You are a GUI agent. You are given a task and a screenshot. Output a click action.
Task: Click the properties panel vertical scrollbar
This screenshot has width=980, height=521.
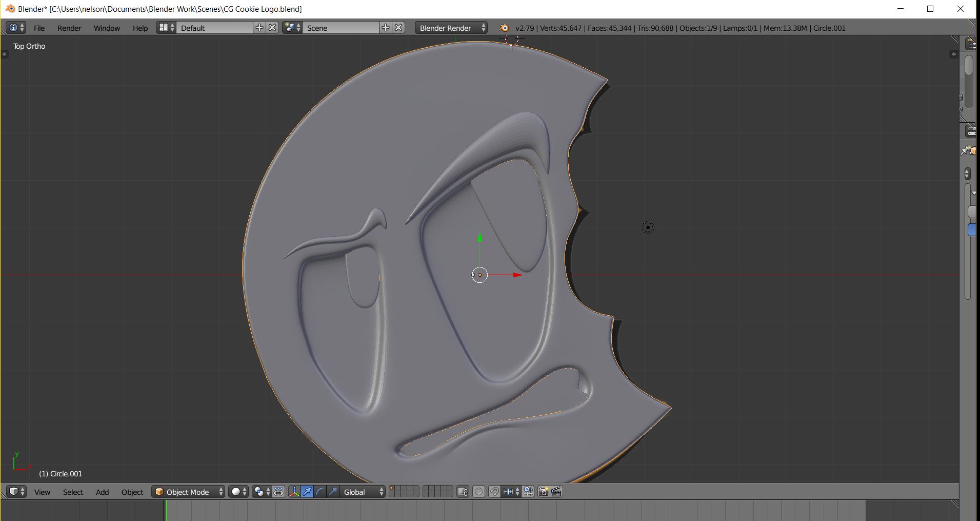pyautogui.click(x=968, y=241)
